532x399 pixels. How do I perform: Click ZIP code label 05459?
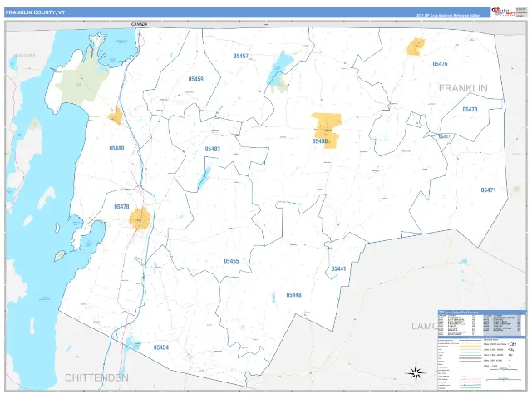[x=196, y=79]
